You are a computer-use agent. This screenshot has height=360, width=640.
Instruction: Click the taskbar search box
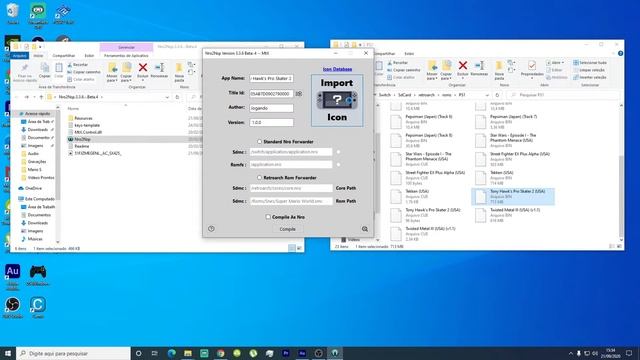click(x=73, y=353)
